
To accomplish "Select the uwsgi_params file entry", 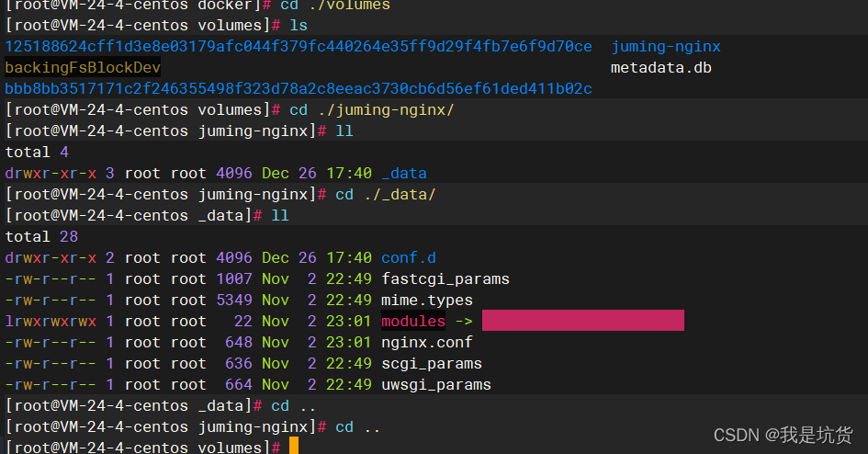I will tap(435, 385).
